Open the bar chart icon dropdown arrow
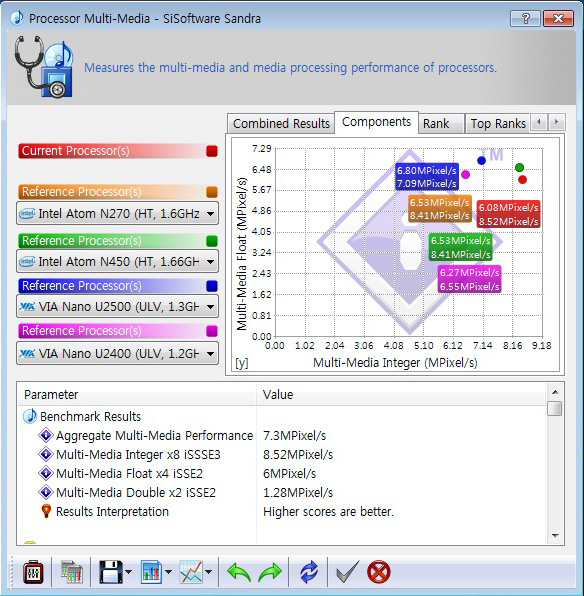Screen dimensions: 584x596 168,572
